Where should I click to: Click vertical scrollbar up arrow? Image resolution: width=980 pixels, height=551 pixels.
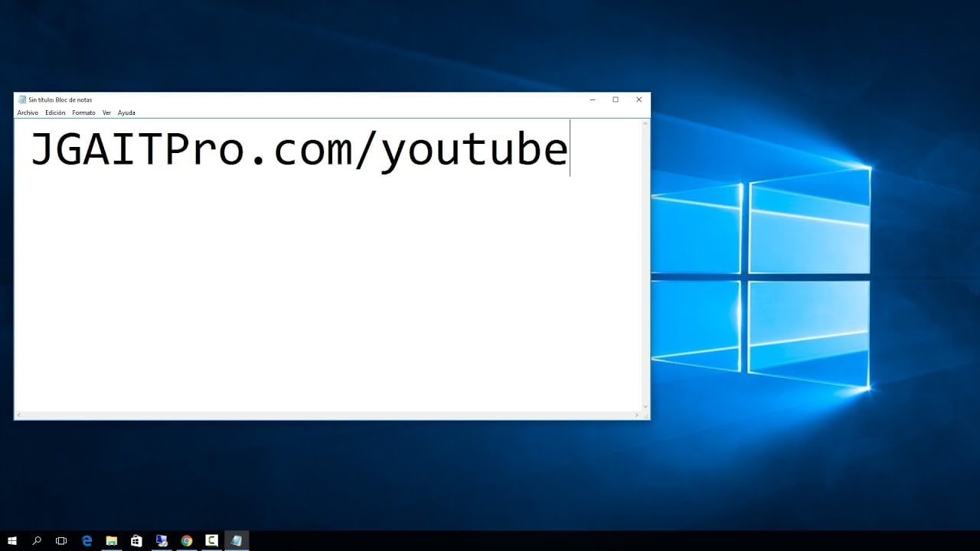pos(645,123)
